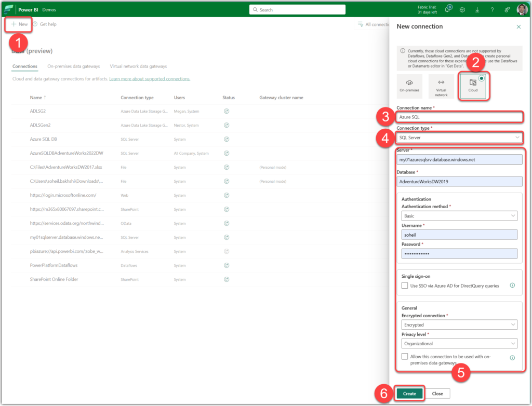
Task: Select the SharePoint Online Folder connection
Action: tap(54, 279)
